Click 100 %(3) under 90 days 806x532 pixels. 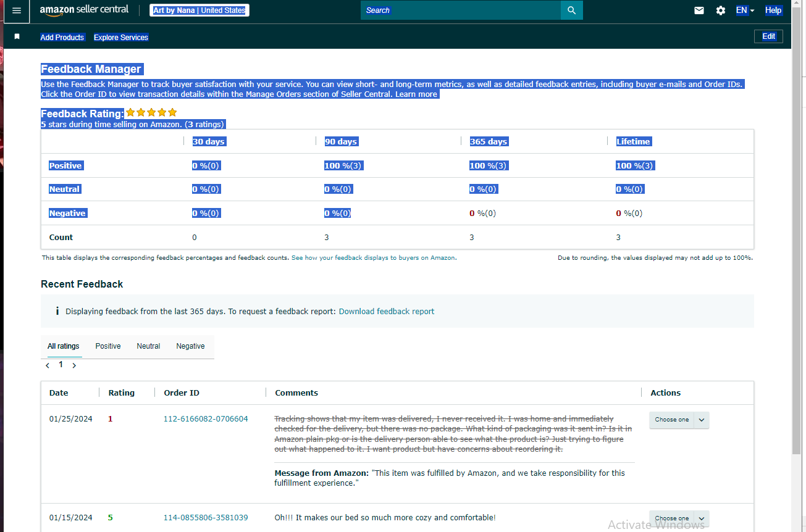pyautogui.click(x=343, y=165)
